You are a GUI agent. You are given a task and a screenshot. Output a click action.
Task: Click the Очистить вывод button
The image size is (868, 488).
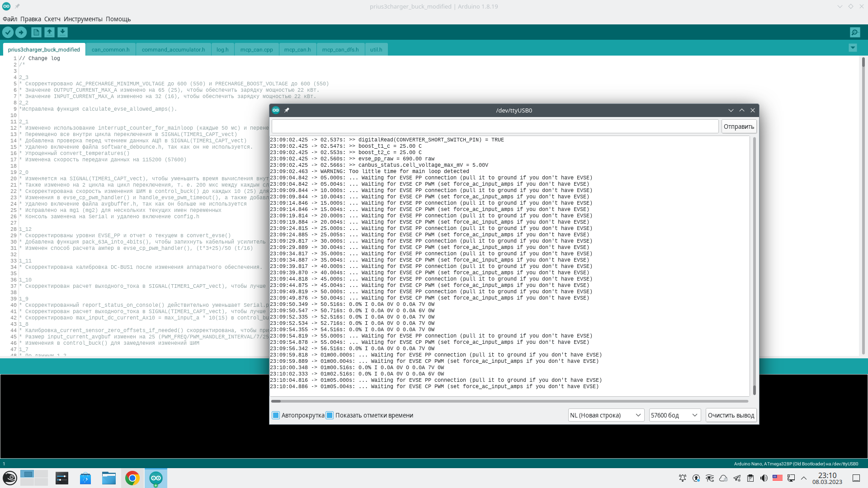731,415
